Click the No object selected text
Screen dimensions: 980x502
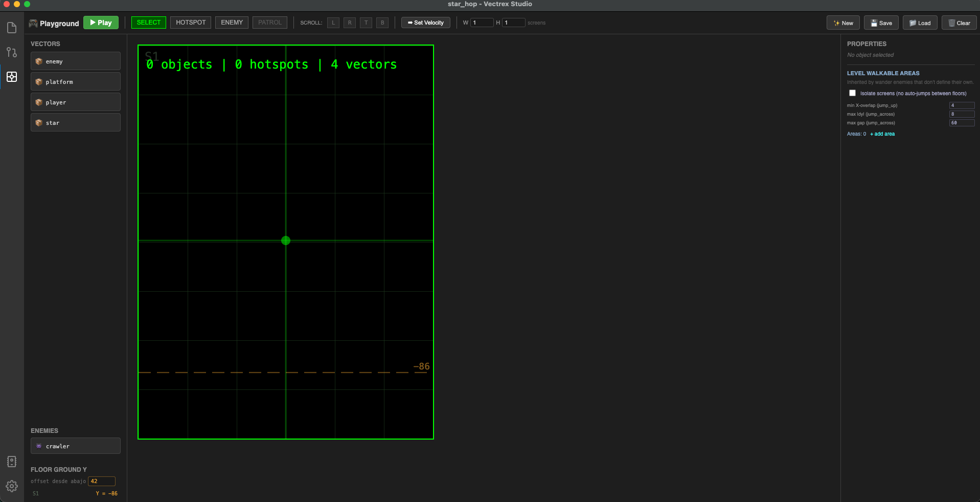pyautogui.click(x=871, y=55)
